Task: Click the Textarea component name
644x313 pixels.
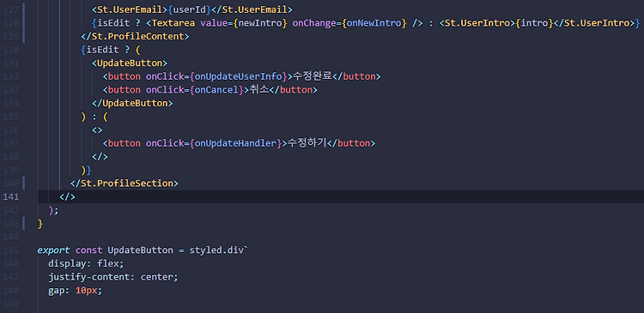Action: (173, 22)
